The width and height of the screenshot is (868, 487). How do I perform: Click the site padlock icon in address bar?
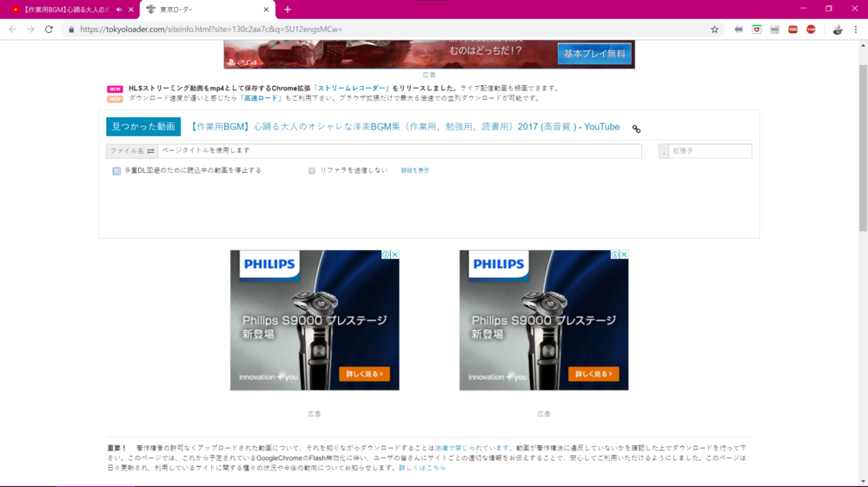pos(71,30)
